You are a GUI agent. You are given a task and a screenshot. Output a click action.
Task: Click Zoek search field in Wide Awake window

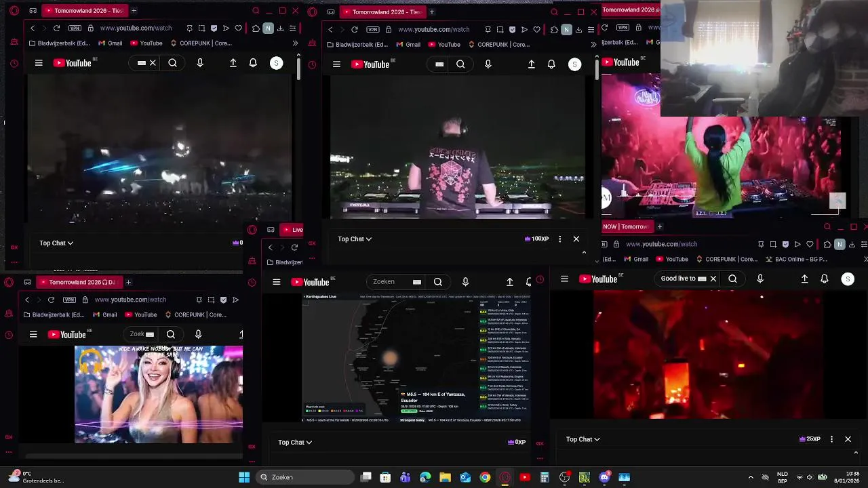[x=140, y=334]
